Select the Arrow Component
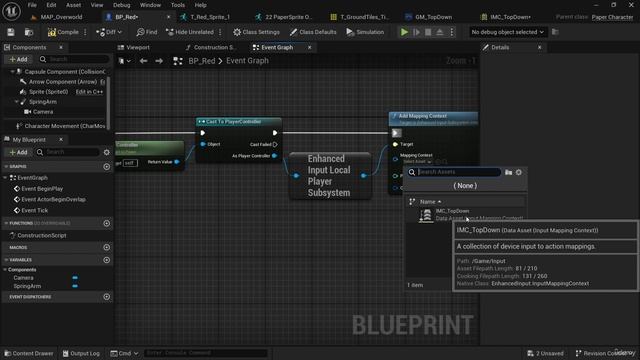This screenshot has height=360, width=640. [x=62, y=82]
